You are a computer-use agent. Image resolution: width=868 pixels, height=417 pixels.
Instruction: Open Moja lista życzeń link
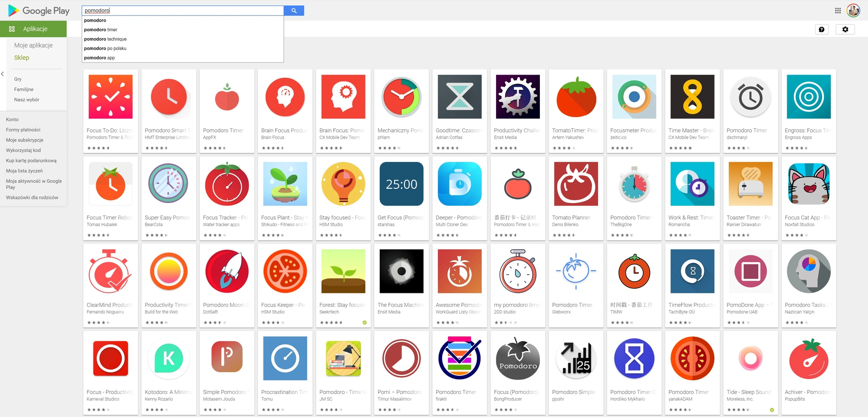pyautogui.click(x=24, y=171)
